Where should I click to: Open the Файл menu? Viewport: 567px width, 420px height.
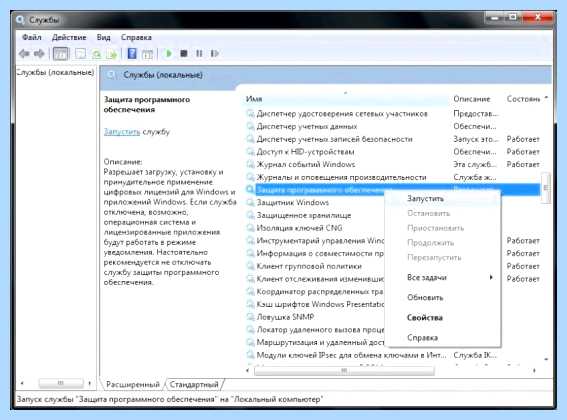[x=32, y=37]
